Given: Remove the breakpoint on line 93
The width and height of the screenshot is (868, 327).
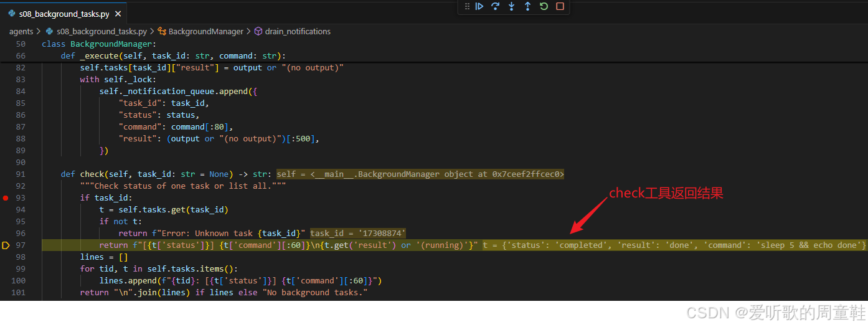Looking at the screenshot, I should 6,198.
